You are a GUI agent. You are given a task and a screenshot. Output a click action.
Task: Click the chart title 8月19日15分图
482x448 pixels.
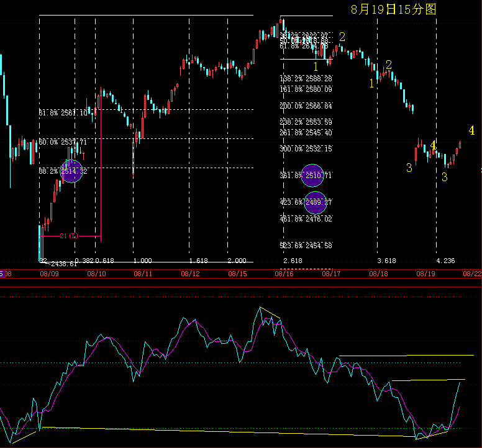[393, 9]
